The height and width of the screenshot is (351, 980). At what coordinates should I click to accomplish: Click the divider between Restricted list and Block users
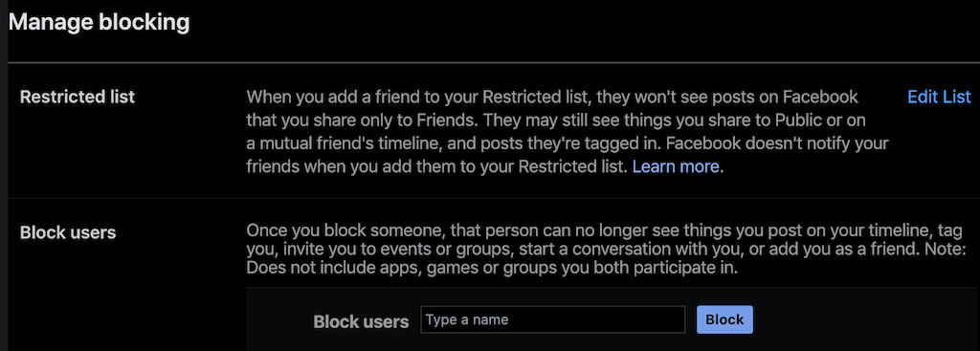coord(494,199)
